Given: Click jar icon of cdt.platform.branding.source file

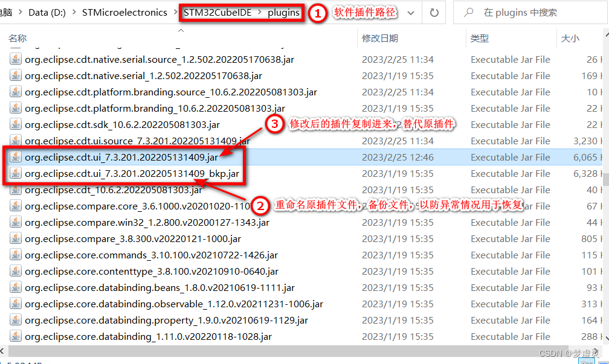Looking at the screenshot, I should 16,92.
